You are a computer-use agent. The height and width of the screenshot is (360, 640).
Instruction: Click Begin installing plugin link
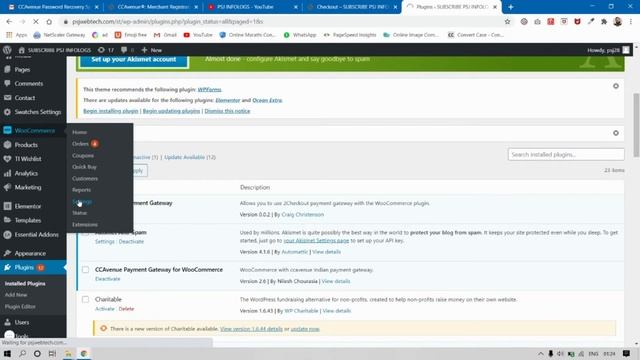[x=111, y=111]
